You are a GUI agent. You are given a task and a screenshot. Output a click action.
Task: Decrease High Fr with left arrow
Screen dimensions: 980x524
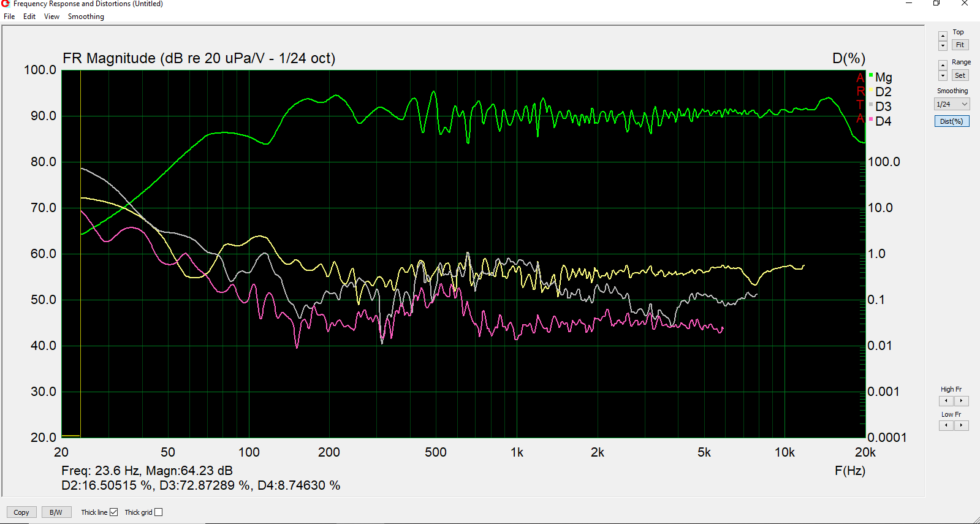946,401
